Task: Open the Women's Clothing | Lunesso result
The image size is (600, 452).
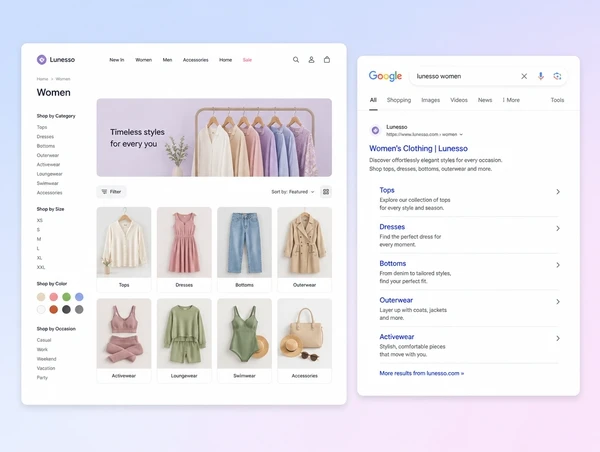Action: coord(418,148)
